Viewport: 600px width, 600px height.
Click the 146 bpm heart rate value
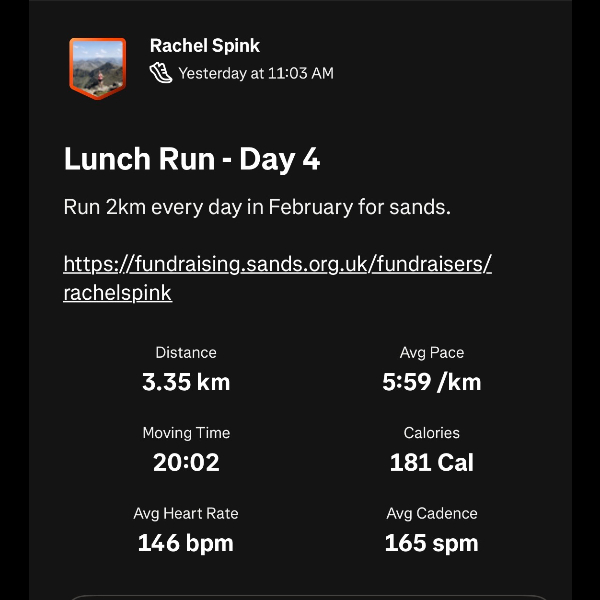point(186,543)
